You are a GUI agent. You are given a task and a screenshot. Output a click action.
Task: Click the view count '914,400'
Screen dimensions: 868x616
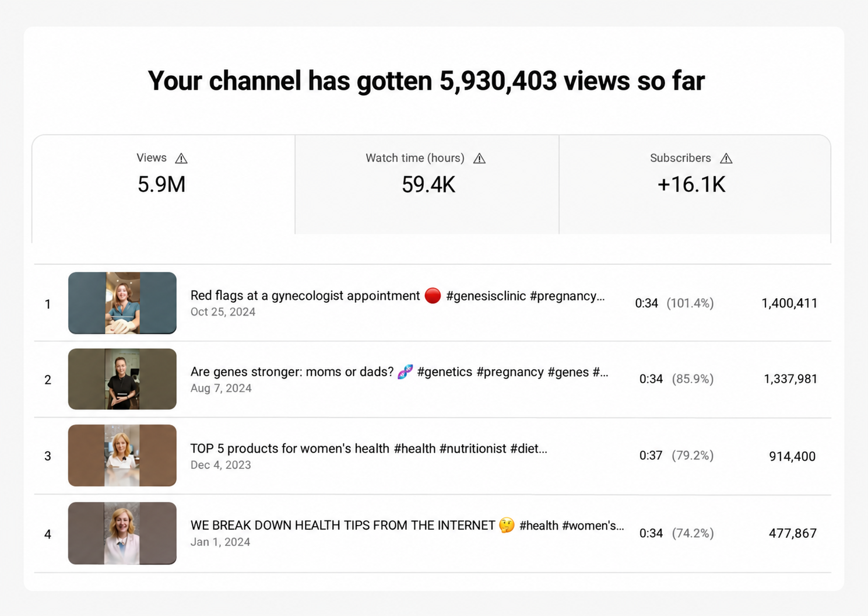[792, 456]
